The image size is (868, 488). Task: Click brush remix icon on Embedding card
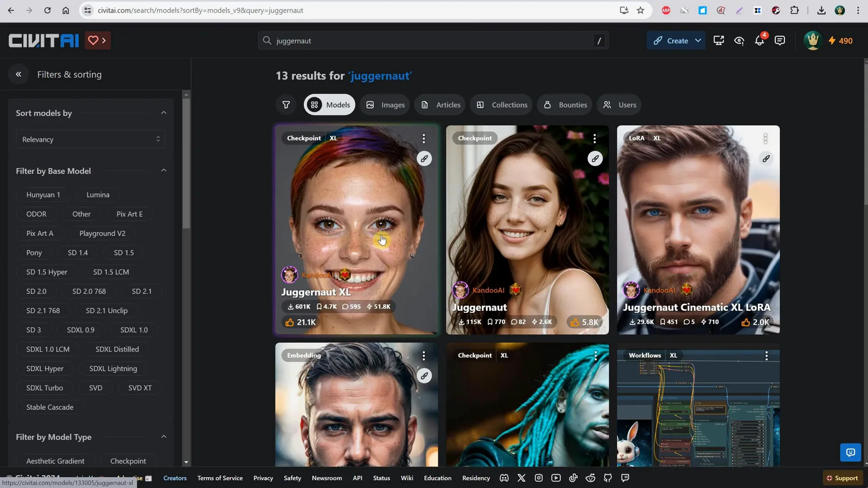click(x=424, y=376)
